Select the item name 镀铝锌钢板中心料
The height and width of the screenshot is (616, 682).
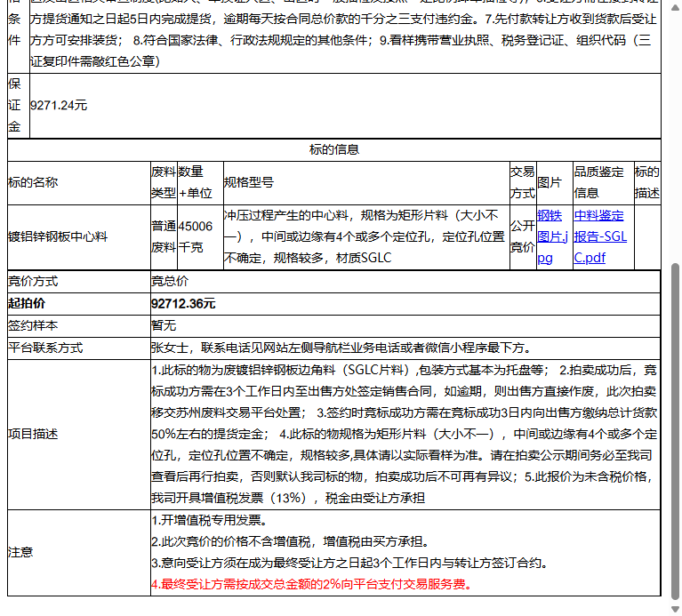coord(58,237)
